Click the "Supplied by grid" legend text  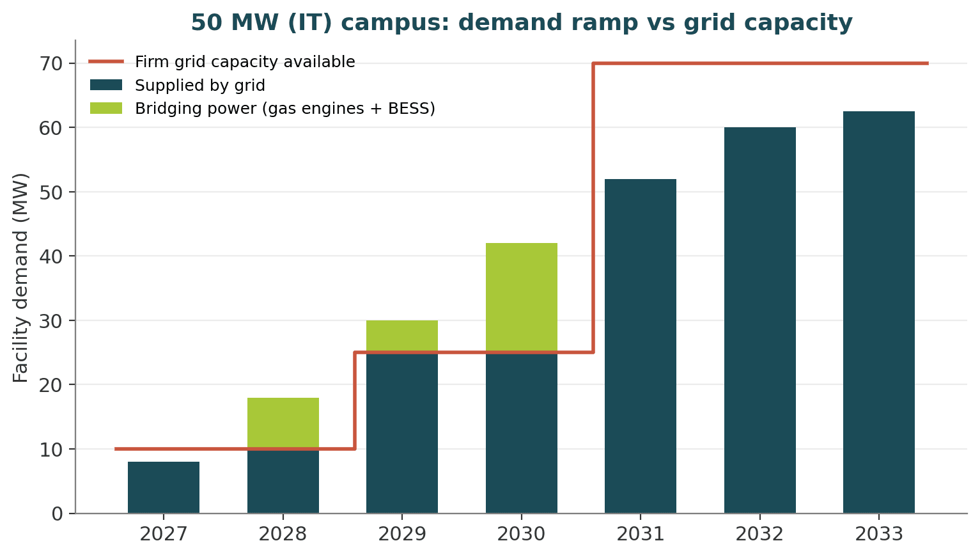pyautogui.click(x=200, y=86)
